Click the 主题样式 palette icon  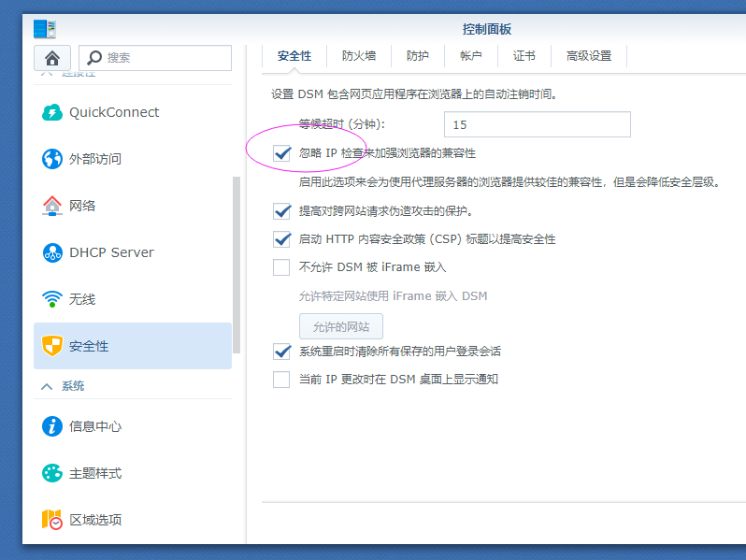coord(52,473)
